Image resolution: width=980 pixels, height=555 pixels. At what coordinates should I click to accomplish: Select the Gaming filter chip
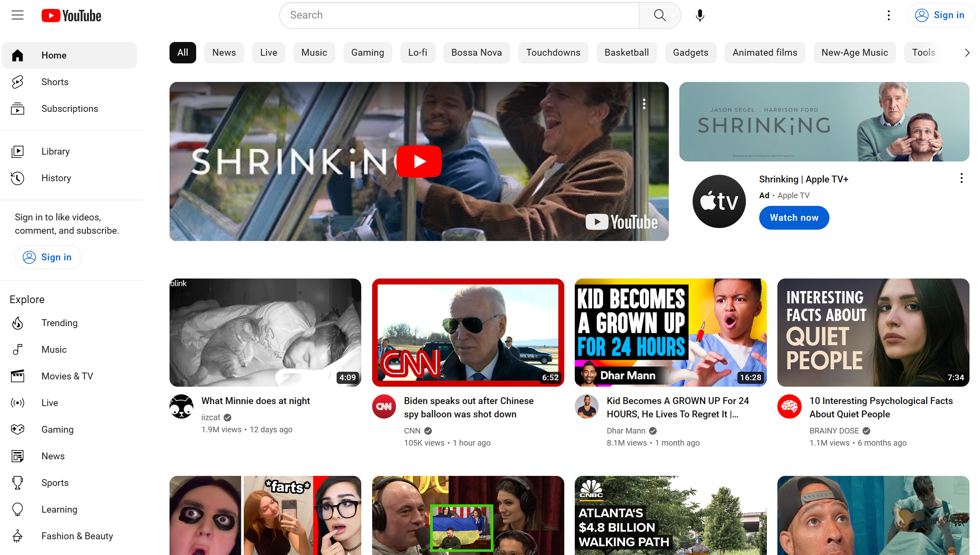click(368, 52)
